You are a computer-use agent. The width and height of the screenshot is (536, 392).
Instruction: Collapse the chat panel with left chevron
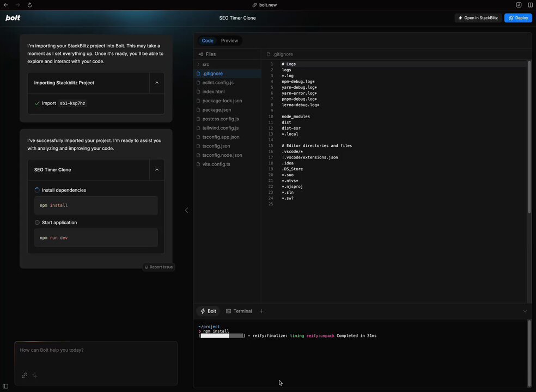pyautogui.click(x=186, y=210)
